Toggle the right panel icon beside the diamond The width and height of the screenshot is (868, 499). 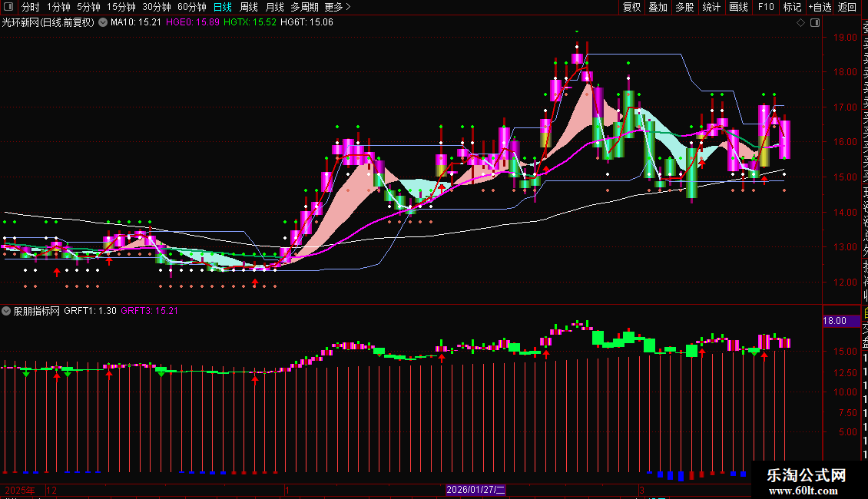(x=815, y=23)
